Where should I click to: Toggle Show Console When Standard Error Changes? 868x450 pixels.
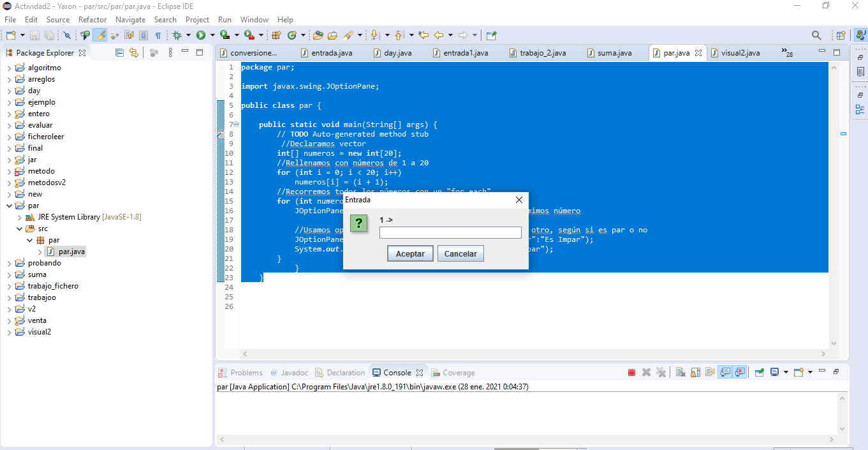coord(740,372)
